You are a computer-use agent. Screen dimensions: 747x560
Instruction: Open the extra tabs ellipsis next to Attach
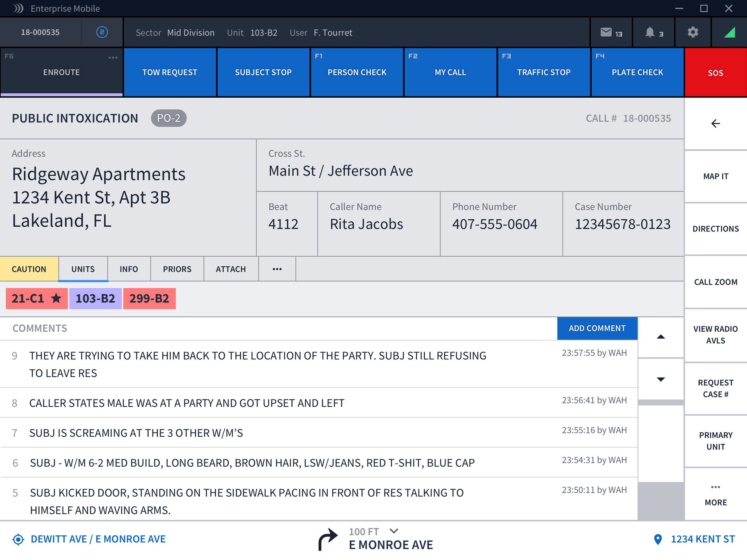click(277, 269)
